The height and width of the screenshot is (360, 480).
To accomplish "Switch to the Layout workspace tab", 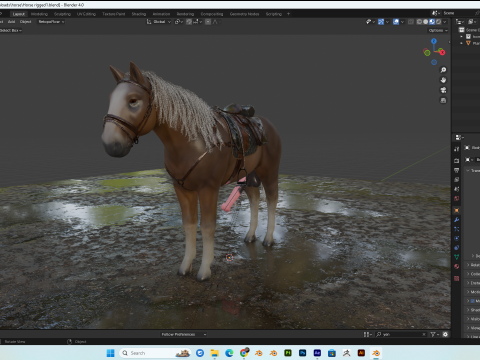I will 19,14.
